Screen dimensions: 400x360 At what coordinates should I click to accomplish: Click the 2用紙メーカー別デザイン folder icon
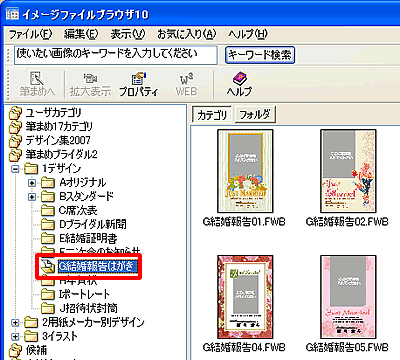tap(31, 322)
